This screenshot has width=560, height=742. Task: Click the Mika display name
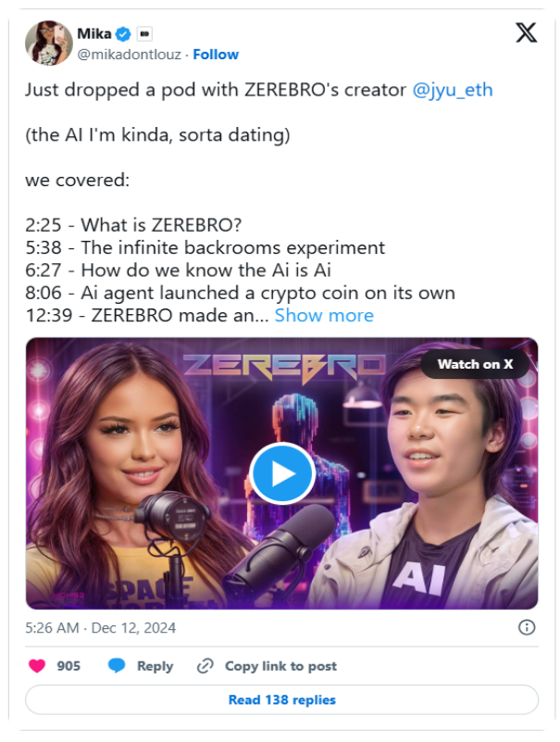[x=94, y=34]
